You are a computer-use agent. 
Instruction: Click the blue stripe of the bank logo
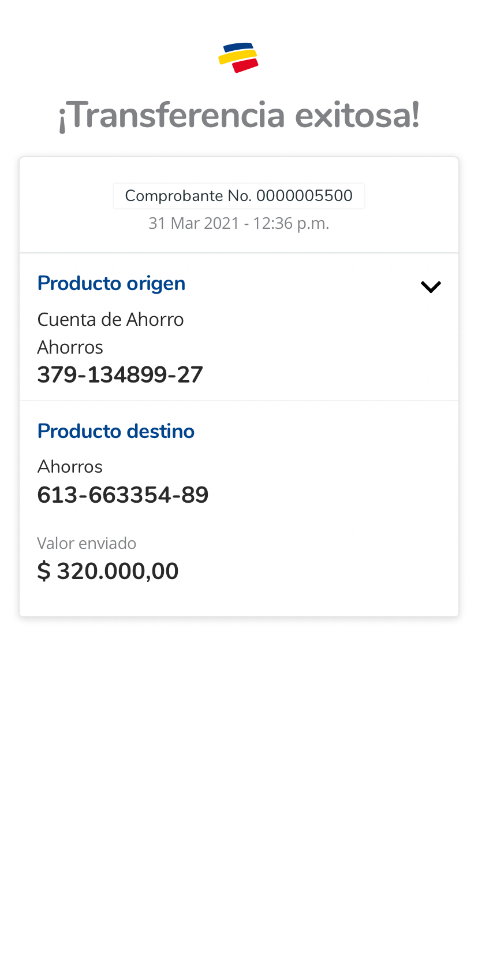pos(237,47)
